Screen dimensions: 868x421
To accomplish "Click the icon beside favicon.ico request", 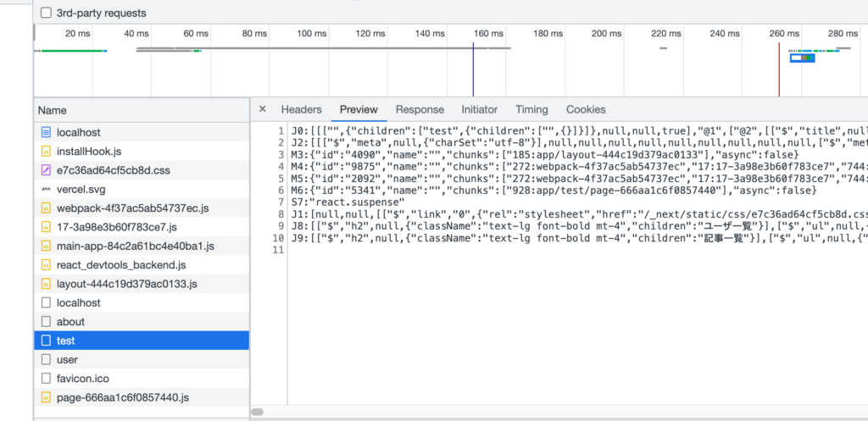I will pyautogui.click(x=47, y=378).
